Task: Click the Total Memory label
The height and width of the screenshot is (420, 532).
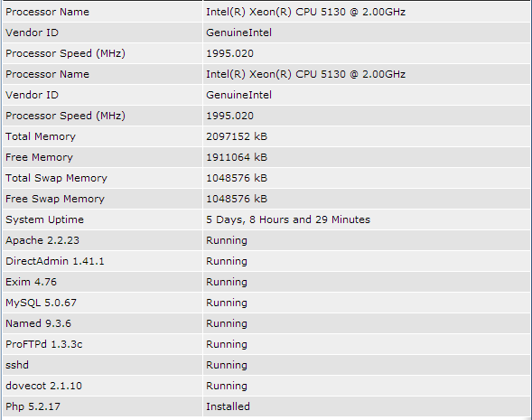Action: pos(41,136)
